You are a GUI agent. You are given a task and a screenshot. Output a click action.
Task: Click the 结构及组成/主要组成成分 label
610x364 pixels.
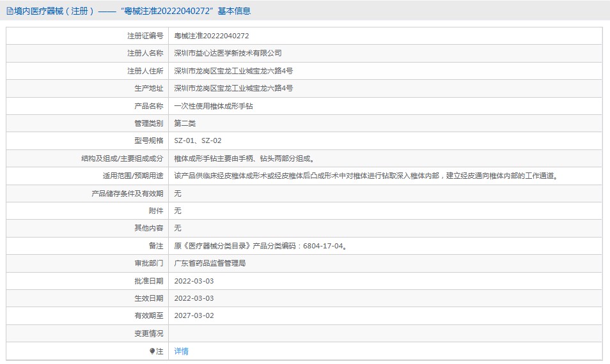122,158
